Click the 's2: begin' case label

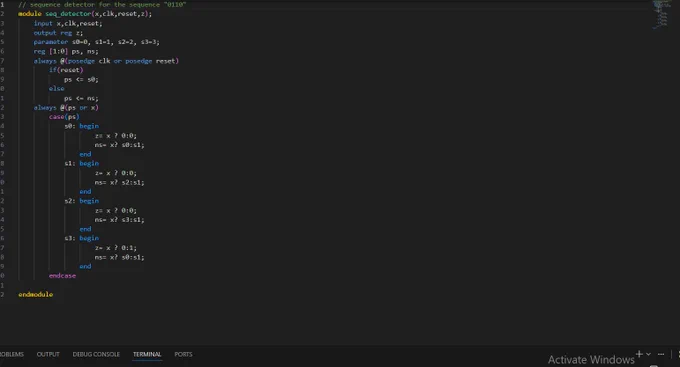[x=82, y=201]
